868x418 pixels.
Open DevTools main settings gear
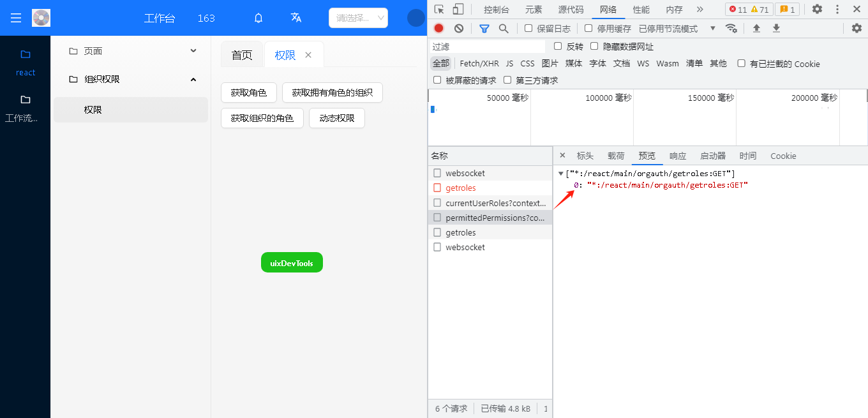[x=817, y=9]
